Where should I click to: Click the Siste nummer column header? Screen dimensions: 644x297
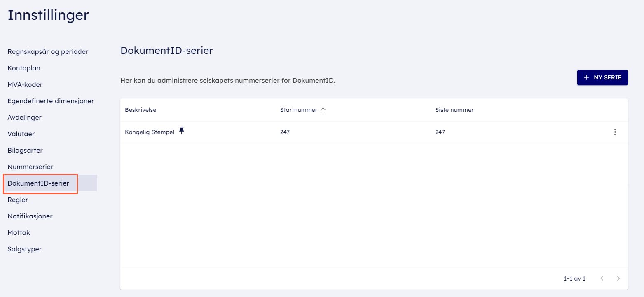coord(454,110)
